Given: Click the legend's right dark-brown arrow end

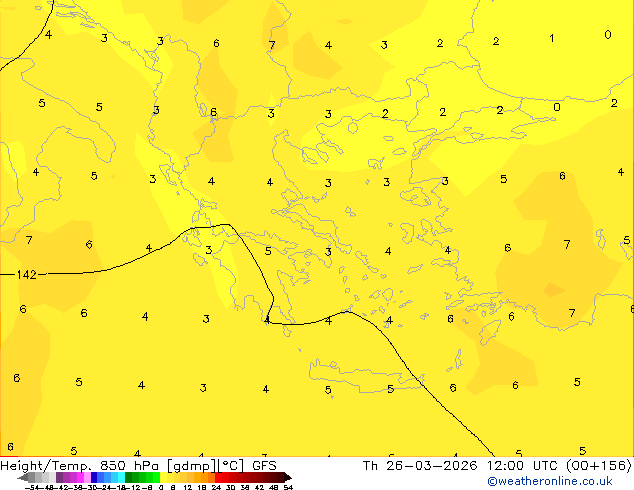Looking at the screenshot, I should (287, 477).
